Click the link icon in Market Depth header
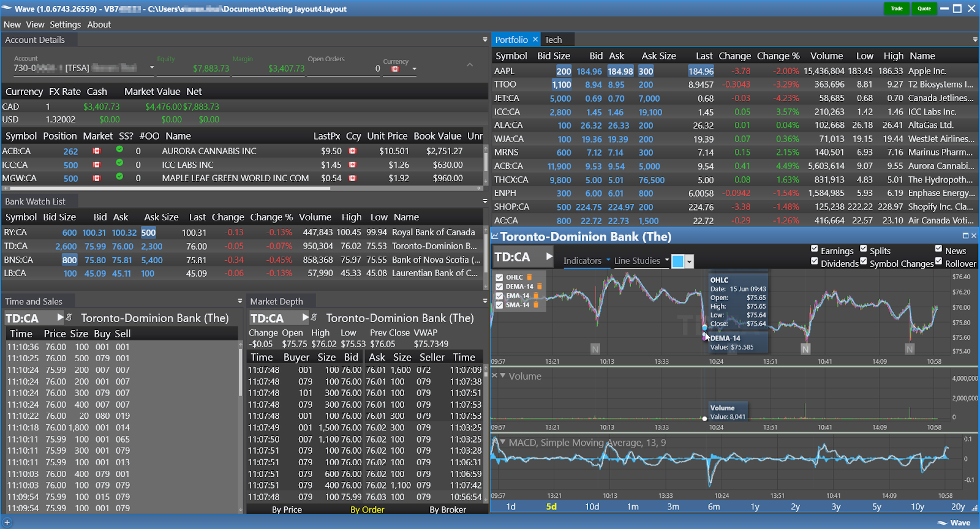980x529 pixels. click(x=314, y=317)
